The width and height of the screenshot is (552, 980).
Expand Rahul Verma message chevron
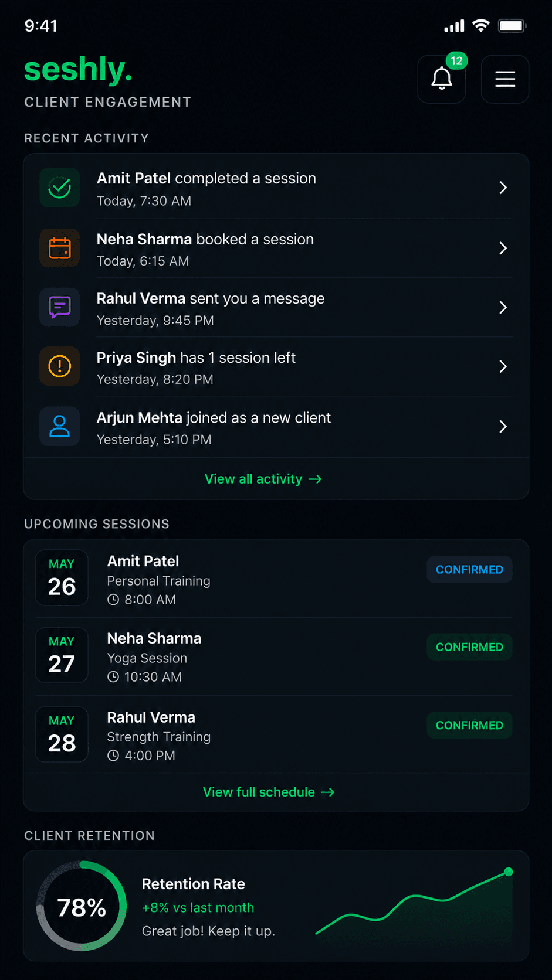coord(503,307)
